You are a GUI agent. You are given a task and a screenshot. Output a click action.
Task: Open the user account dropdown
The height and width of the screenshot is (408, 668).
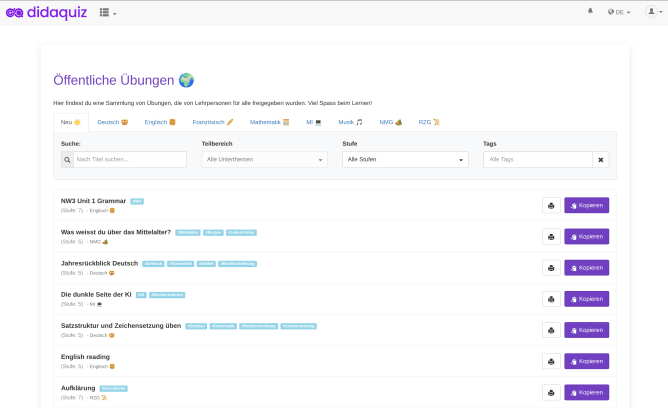tap(654, 12)
